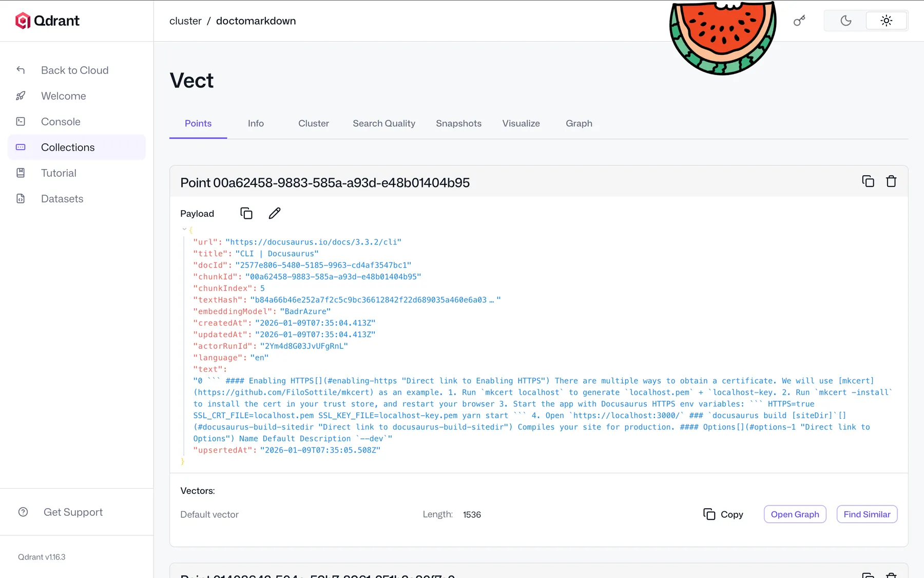Switch to light mode with sun toggle

point(886,21)
